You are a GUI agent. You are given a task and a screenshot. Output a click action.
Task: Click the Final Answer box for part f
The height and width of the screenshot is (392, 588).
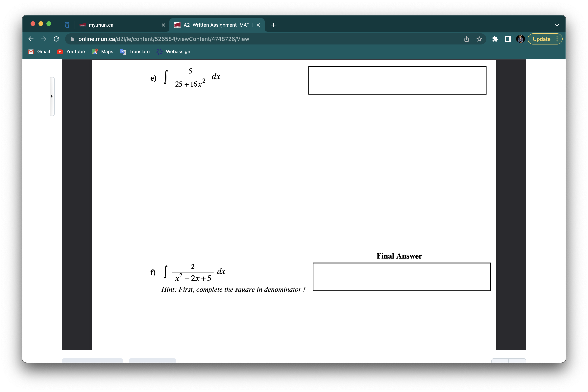[x=402, y=277]
